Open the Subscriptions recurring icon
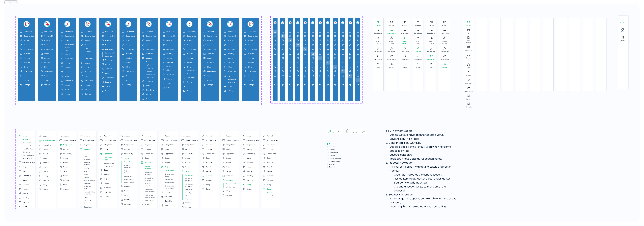The height and width of the screenshot is (226, 644). [x=469, y=88]
